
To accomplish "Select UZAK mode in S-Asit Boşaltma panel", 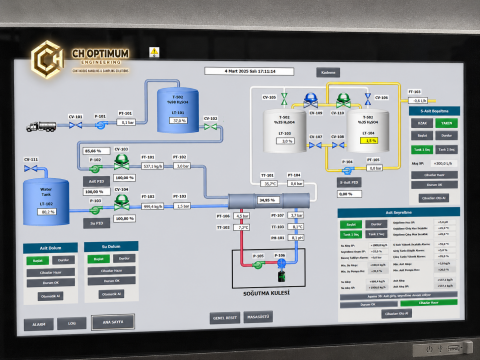I will pyautogui.click(x=422, y=123).
